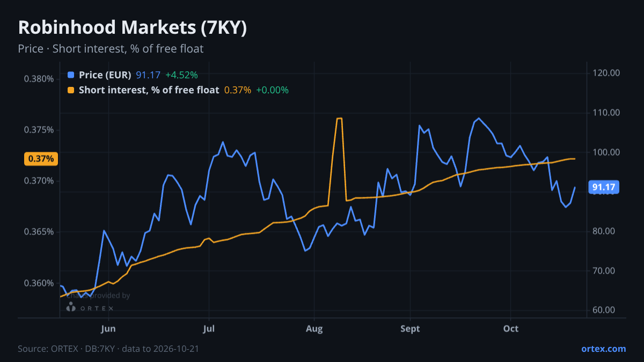Click the 0.365% left-axis label
644x362 pixels.
(x=39, y=232)
